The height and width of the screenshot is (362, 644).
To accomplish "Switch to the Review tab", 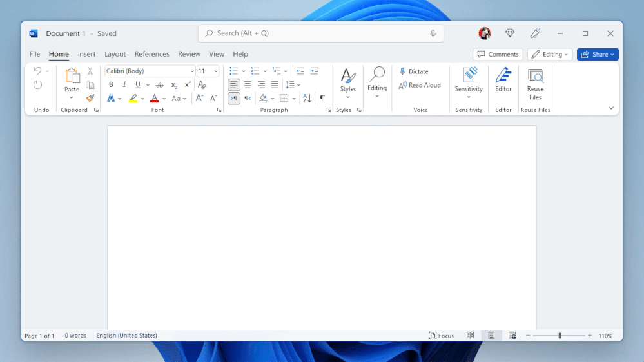I will 189,54.
